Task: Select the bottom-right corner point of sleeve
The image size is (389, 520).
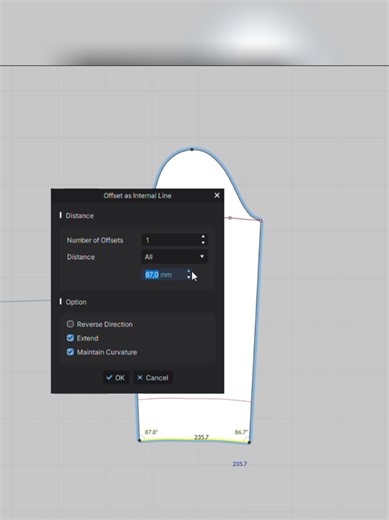Action: pos(249,442)
